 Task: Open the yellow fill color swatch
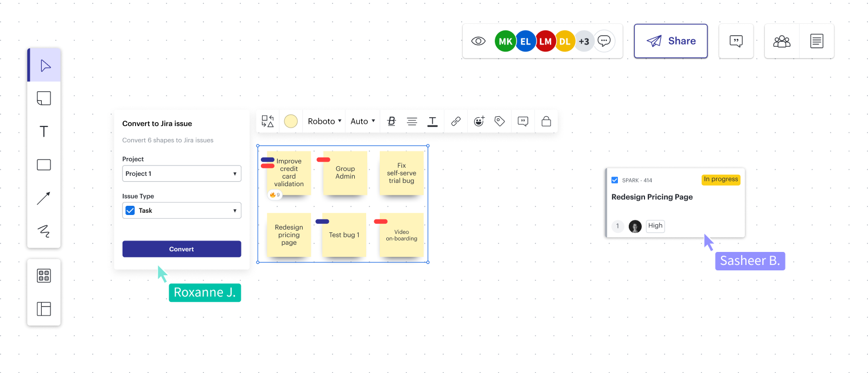point(291,121)
